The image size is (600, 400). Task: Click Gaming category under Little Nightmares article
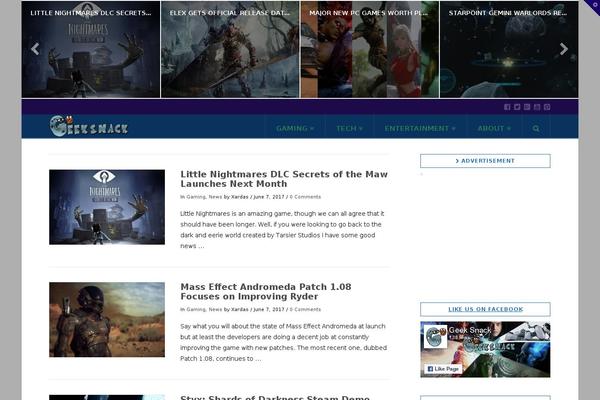196,197
